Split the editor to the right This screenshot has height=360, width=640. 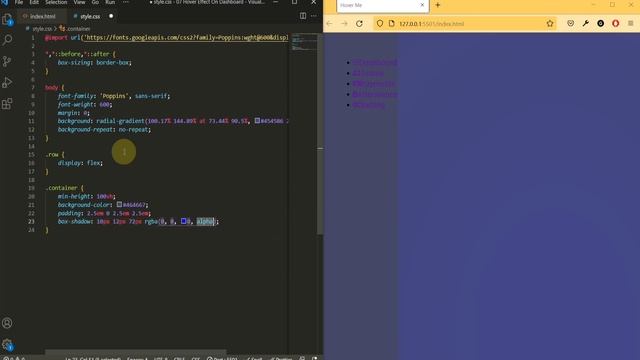point(303,16)
